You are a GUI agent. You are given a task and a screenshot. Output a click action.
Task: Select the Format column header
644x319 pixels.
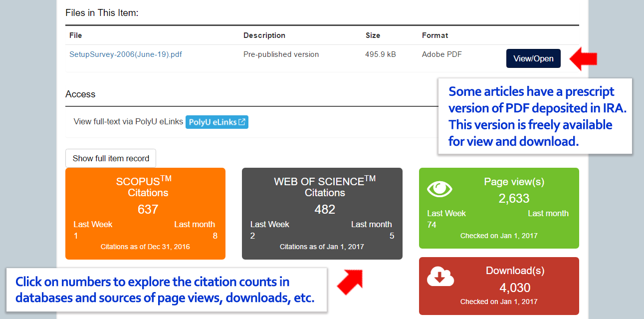click(435, 35)
